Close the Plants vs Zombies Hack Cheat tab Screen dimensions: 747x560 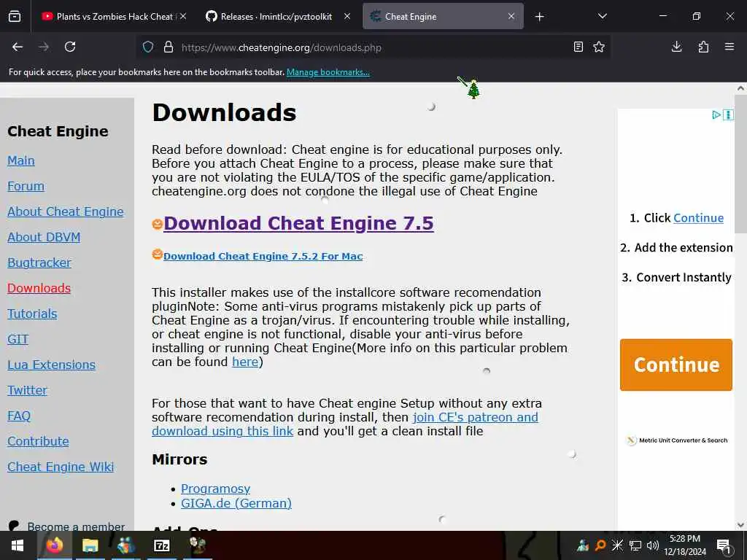click(x=183, y=16)
